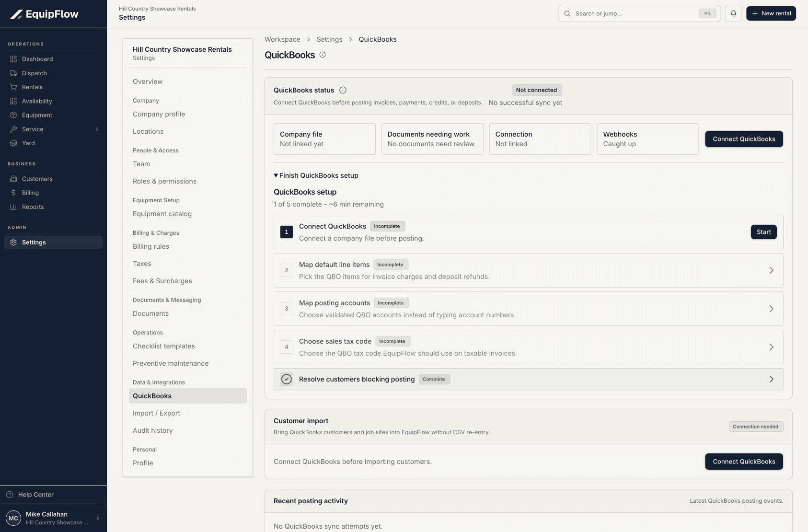This screenshot has height=532, width=808.
Task: Open Fees & Surcharges settings
Action: point(187,281)
